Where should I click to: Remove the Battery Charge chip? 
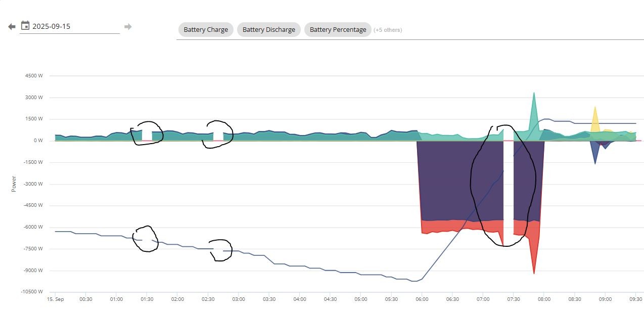coord(206,29)
